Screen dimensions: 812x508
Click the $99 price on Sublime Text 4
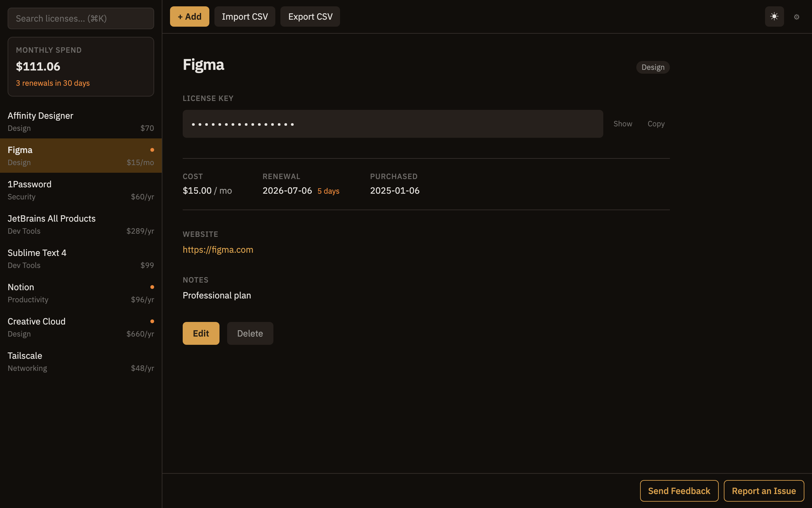147,265
